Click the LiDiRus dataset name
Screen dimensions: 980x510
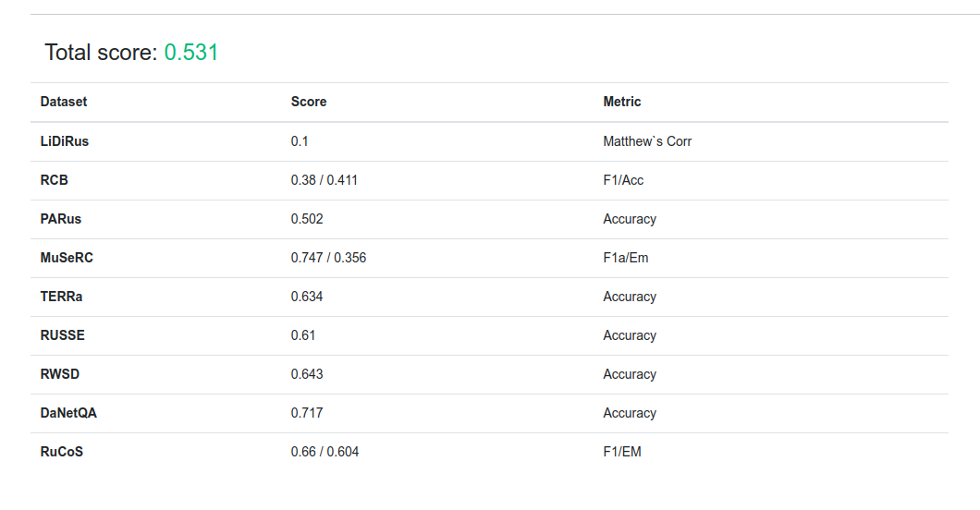(x=65, y=141)
